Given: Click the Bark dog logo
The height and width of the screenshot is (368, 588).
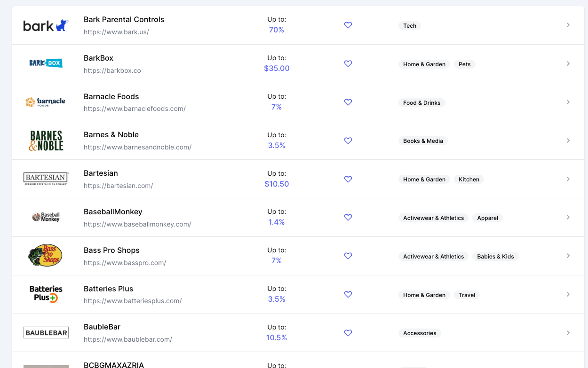Looking at the screenshot, I should pos(46,25).
